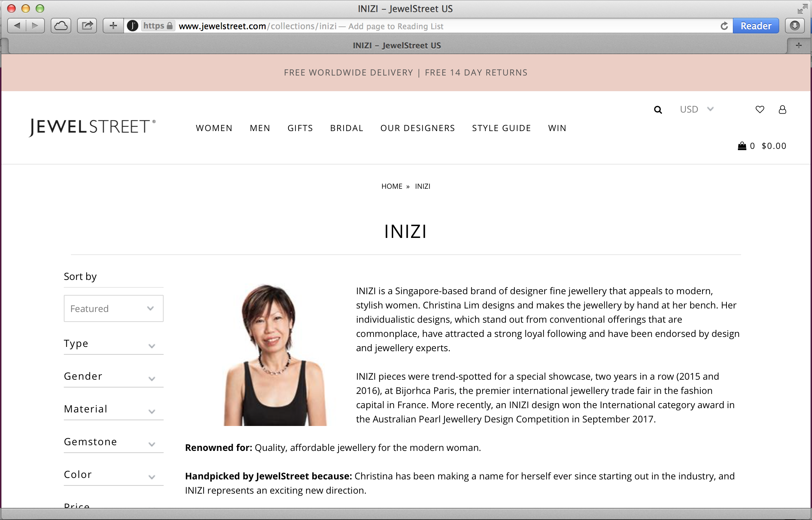Expand the Gender filter
Screen dimensions: 812x520
(114, 377)
